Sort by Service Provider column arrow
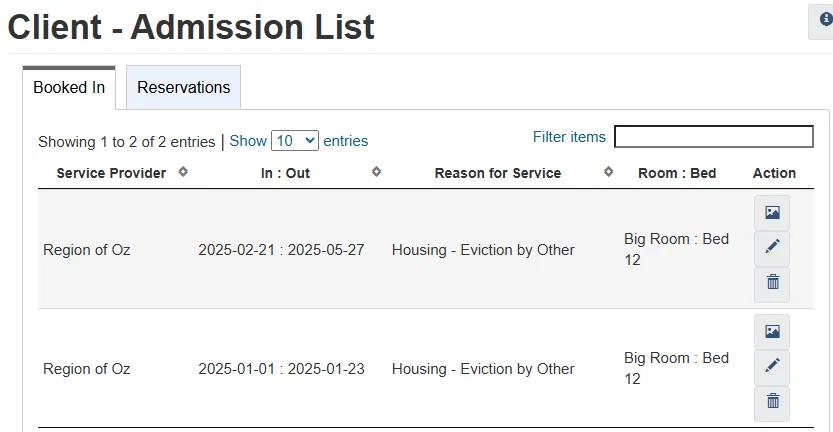The image size is (833, 432). [183, 172]
